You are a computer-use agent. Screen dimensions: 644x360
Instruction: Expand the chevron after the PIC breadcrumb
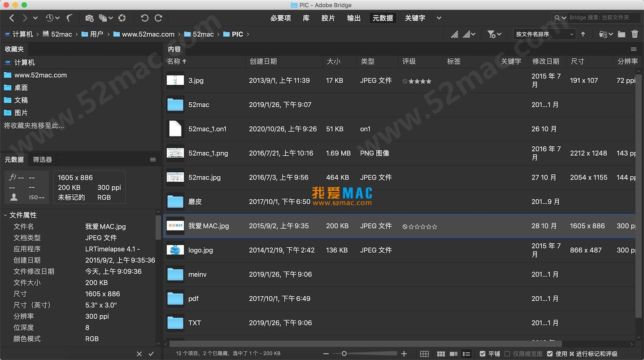[x=248, y=34]
